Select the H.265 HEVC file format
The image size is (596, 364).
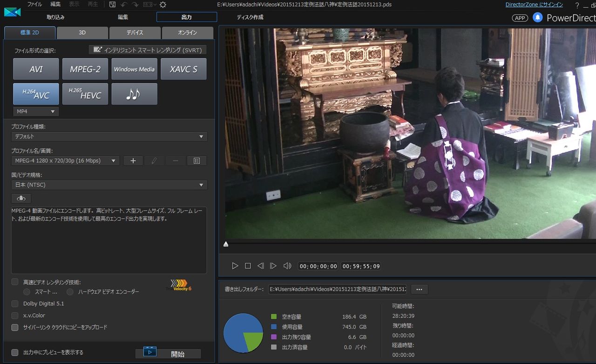coord(85,94)
